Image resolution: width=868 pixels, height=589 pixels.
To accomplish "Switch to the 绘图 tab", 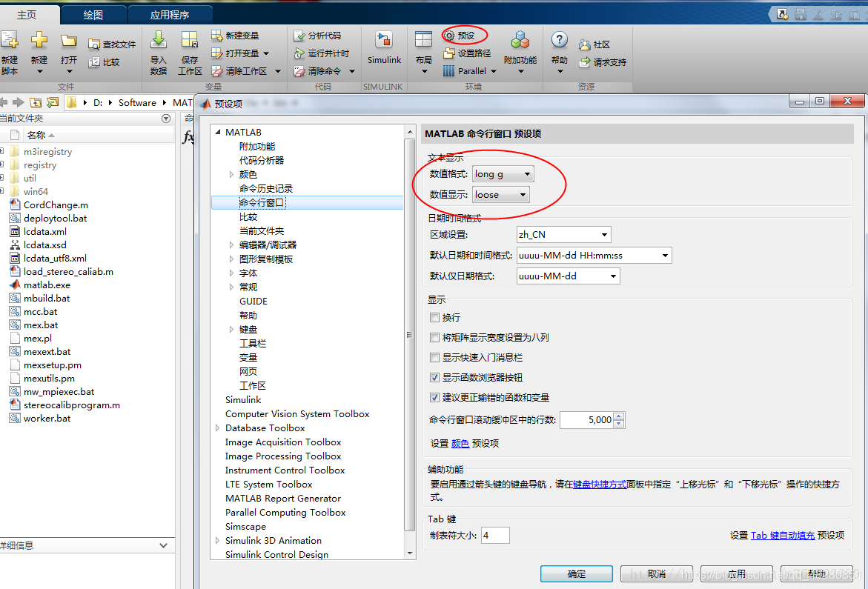I will pos(93,15).
